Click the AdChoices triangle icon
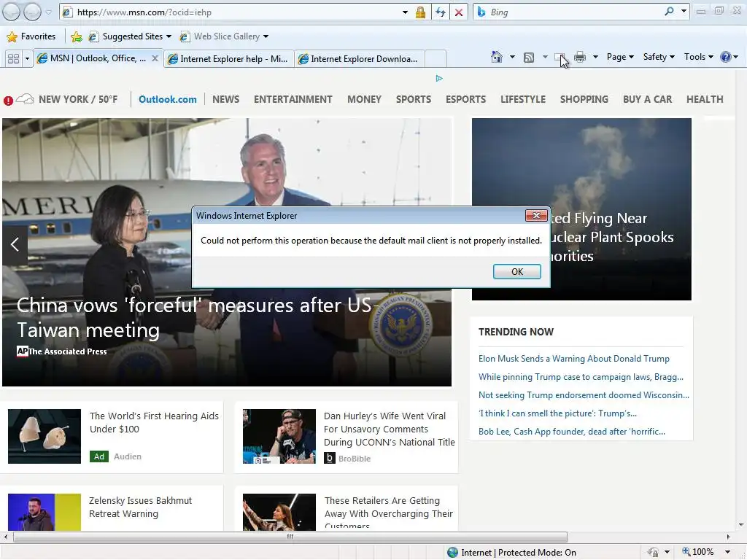The image size is (747, 560). [x=438, y=78]
